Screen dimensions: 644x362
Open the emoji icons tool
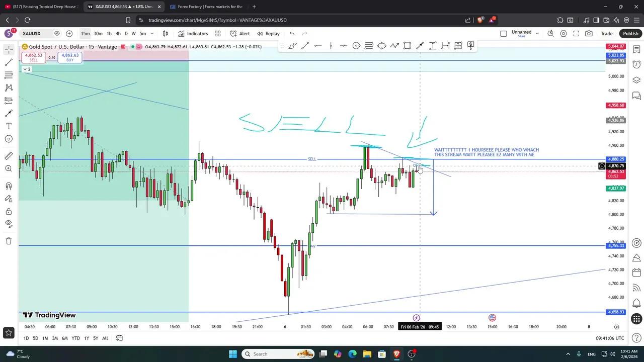point(9,139)
